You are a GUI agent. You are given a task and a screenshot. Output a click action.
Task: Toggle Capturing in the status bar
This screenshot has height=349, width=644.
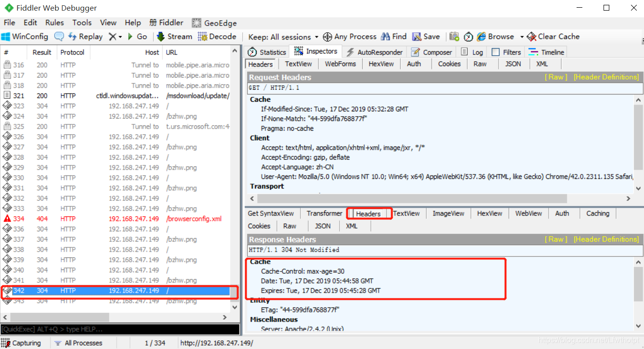click(21, 343)
